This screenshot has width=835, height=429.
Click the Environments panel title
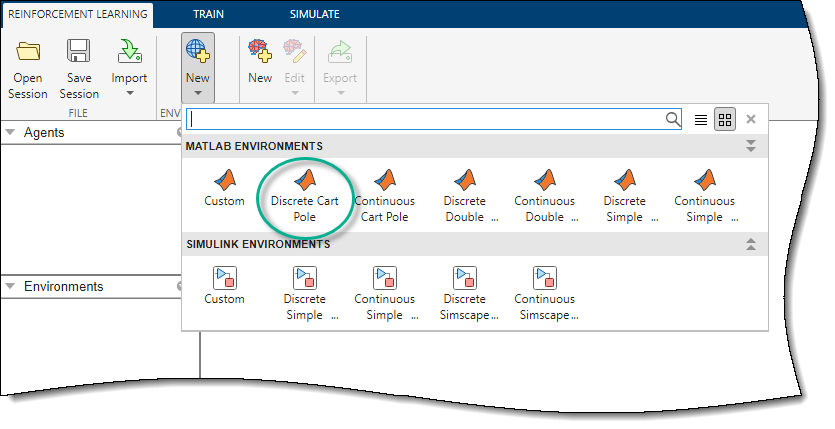pyautogui.click(x=63, y=286)
